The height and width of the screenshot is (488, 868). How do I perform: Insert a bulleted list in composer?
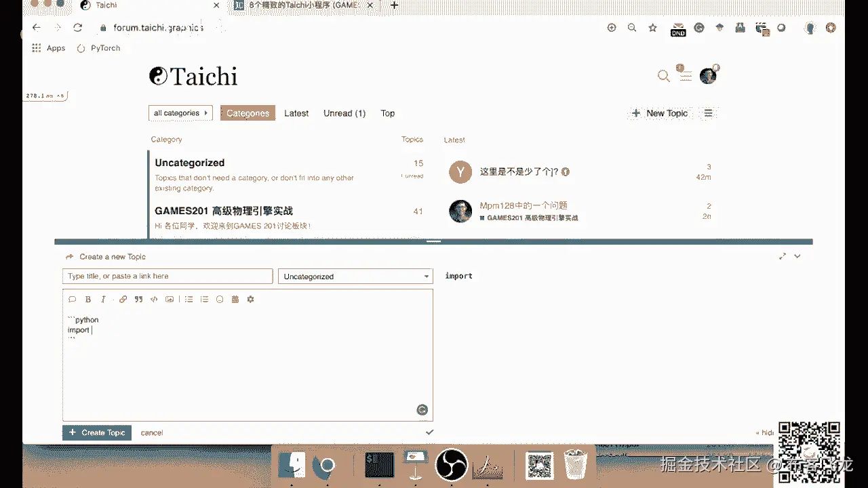(189, 299)
